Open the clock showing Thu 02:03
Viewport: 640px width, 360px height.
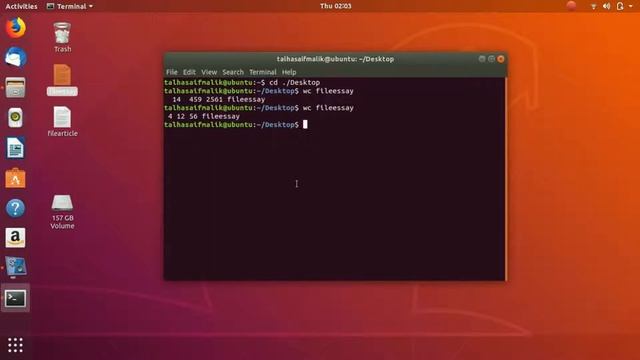coord(336,6)
